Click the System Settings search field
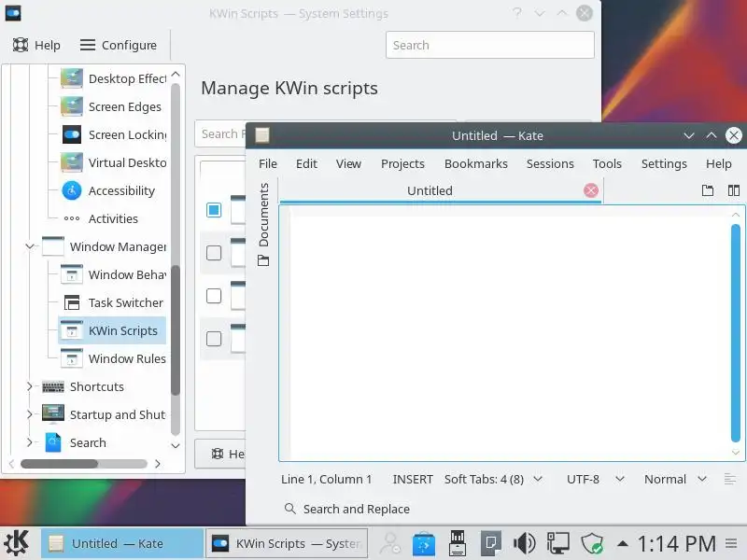The width and height of the screenshot is (747, 560). click(x=489, y=45)
